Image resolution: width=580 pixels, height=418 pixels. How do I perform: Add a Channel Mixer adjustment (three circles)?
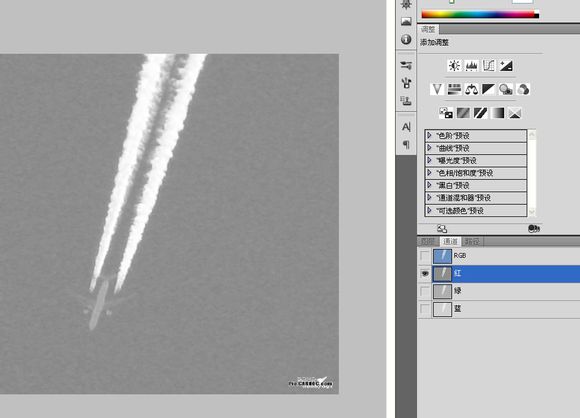click(523, 89)
